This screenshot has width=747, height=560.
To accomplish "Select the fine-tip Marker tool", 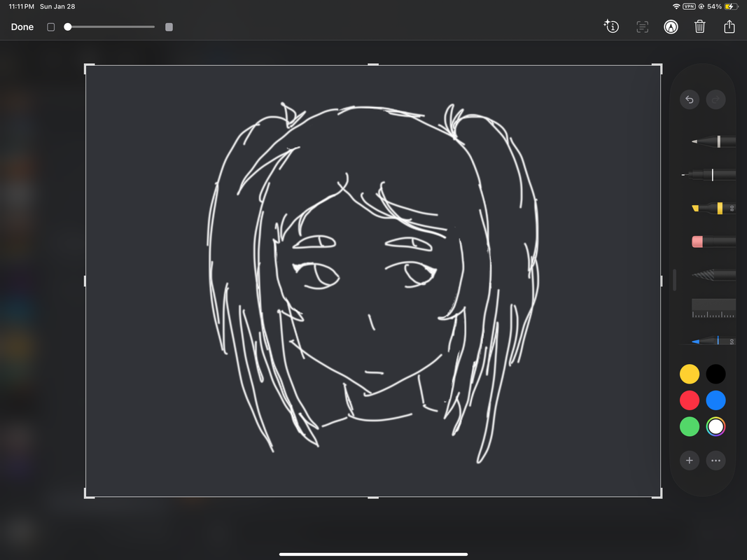I will tap(708, 175).
